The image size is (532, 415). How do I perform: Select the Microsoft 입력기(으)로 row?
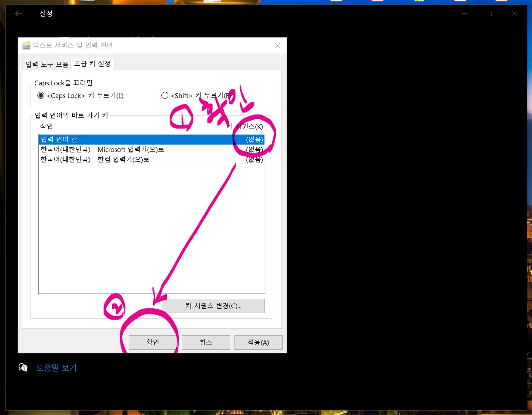coord(151,149)
